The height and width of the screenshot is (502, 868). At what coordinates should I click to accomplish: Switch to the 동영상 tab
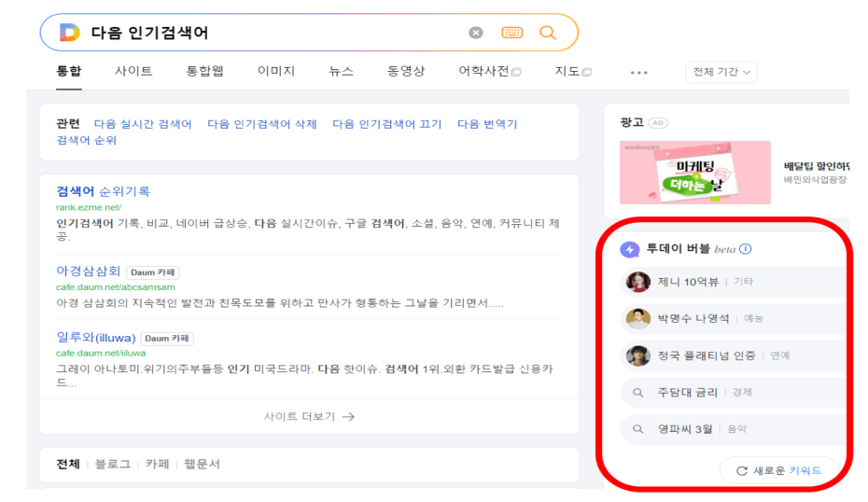[x=406, y=72]
